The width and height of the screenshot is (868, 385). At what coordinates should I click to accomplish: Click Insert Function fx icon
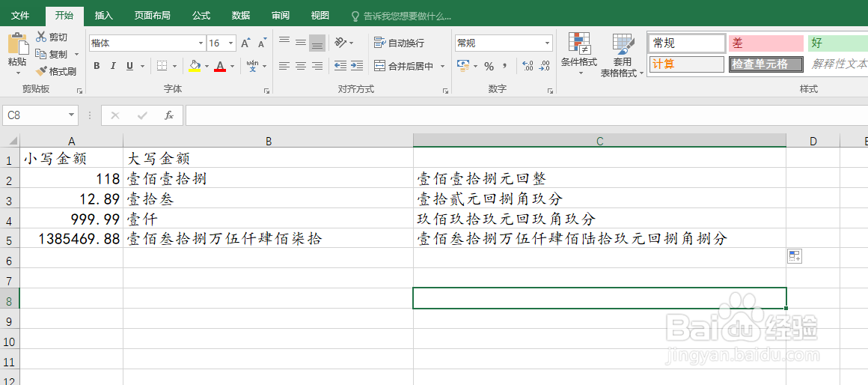(169, 115)
